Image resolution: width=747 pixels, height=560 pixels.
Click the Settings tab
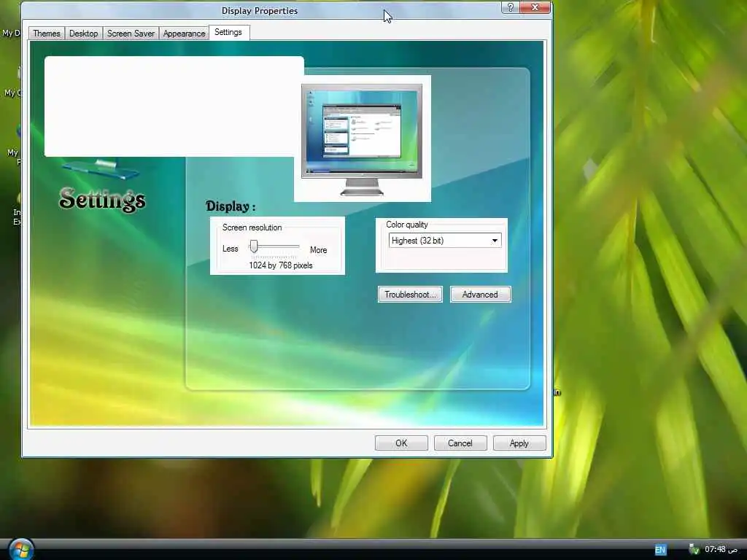tap(228, 32)
